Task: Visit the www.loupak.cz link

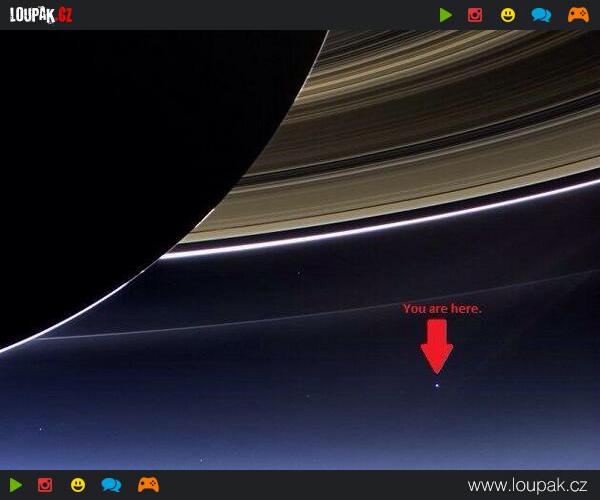Action: [x=527, y=485]
